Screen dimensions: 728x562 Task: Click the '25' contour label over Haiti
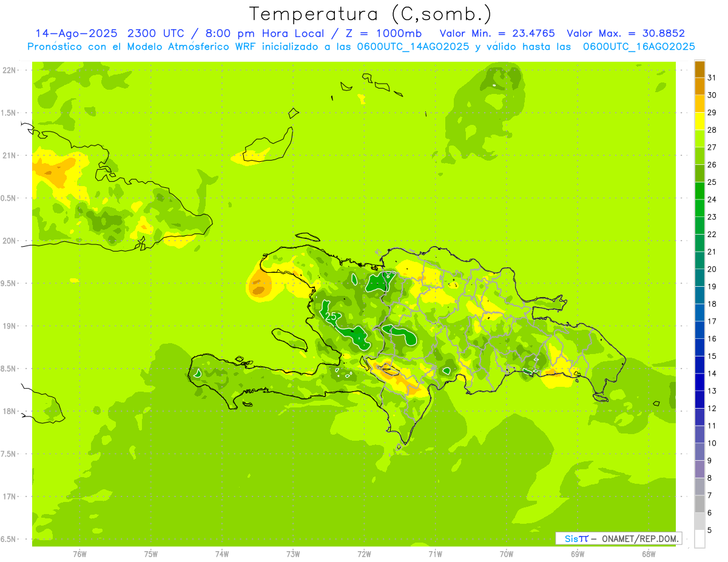[x=331, y=316]
